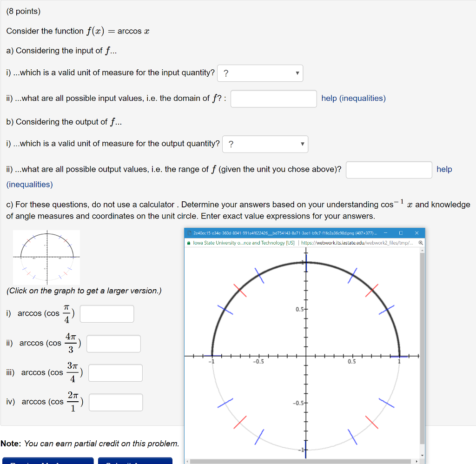
Task: Click the small unit circle graph thumbnail
Action: [46, 257]
